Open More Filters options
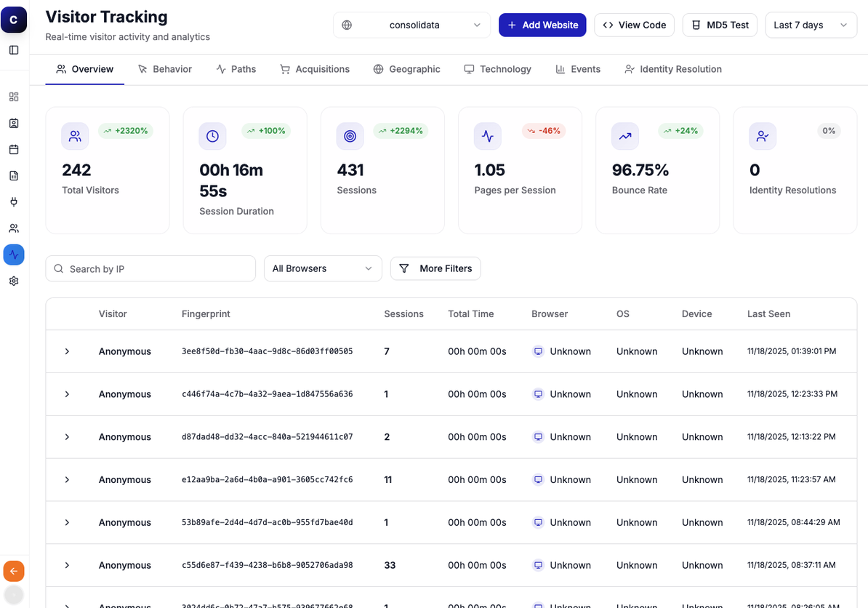Viewport: 868px width, 608px height. [435, 268]
